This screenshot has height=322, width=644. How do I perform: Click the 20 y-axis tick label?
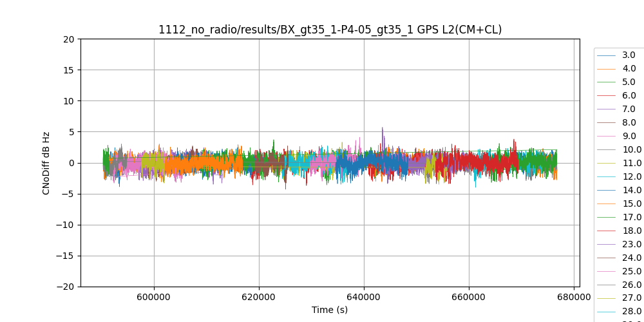69,39
